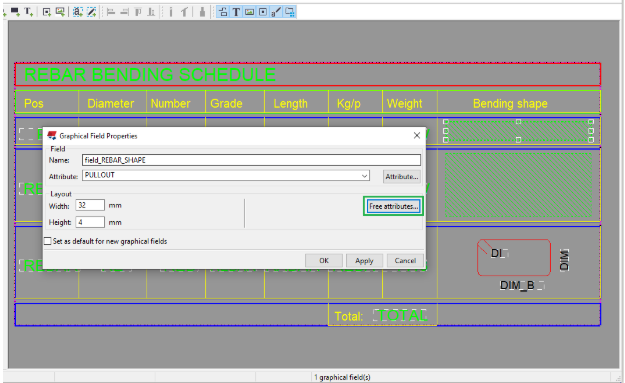The width and height of the screenshot is (625, 383).
Task: Click the bold T text filter icon
Action: [x=236, y=12]
